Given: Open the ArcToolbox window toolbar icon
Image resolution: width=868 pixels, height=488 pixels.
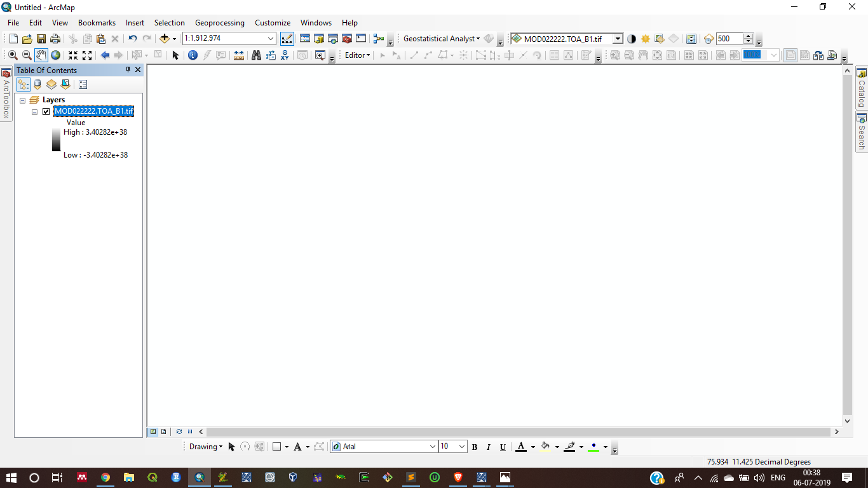Looking at the screenshot, I should tap(347, 39).
